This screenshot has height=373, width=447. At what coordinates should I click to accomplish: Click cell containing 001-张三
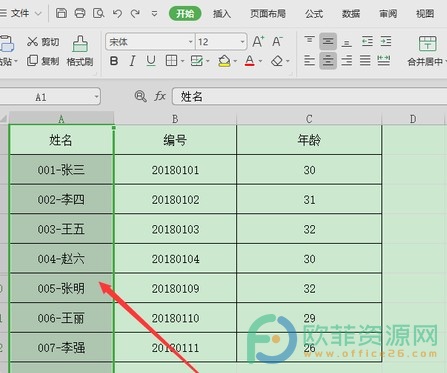tap(61, 170)
